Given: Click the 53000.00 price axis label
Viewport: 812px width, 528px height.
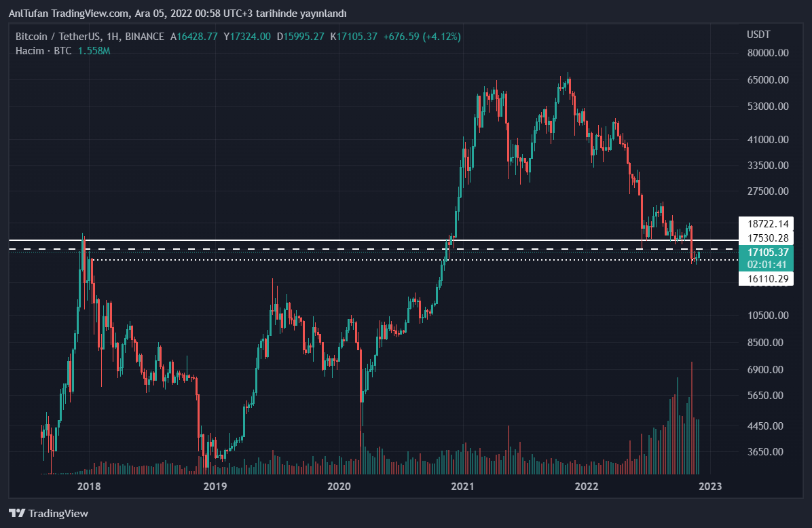Looking at the screenshot, I should click(768, 106).
